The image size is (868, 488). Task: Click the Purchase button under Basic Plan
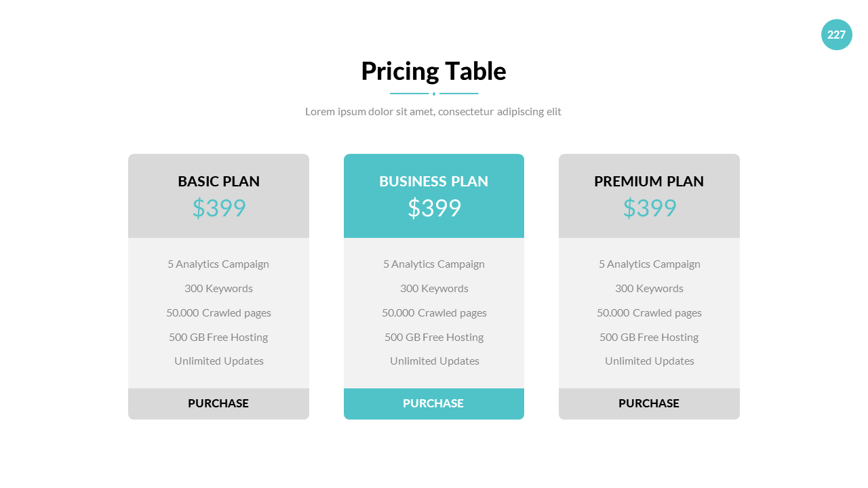tap(218, 403)
